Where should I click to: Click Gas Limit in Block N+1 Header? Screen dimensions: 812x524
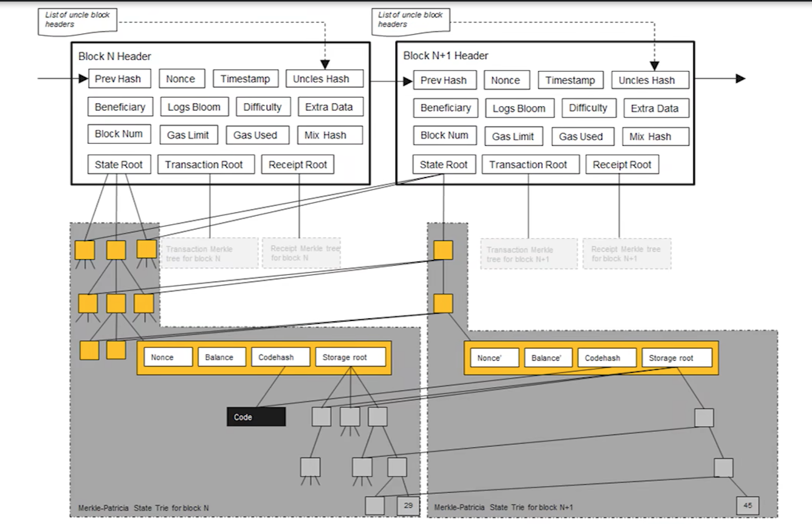click(x=514, y=137)
